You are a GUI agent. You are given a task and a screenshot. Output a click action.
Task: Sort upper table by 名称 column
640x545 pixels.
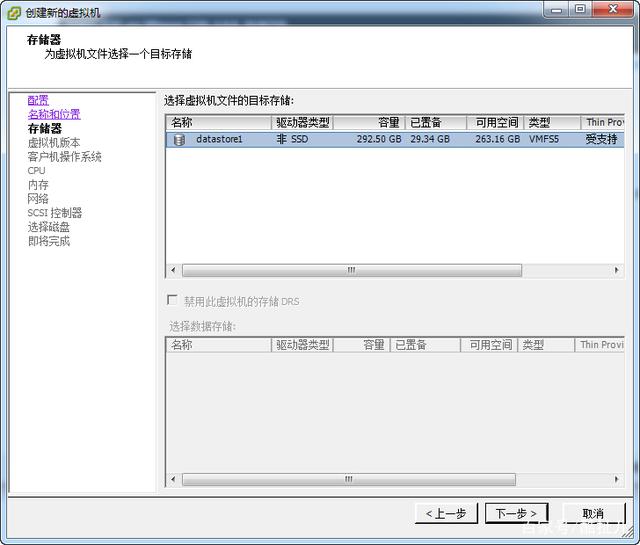pyautogui.click(x=219, y=122)
